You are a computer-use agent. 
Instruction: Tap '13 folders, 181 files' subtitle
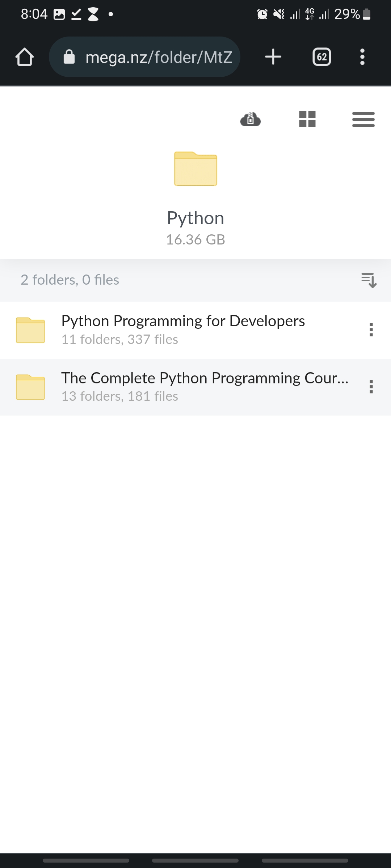pyautogui.click(x=120, y=396)
